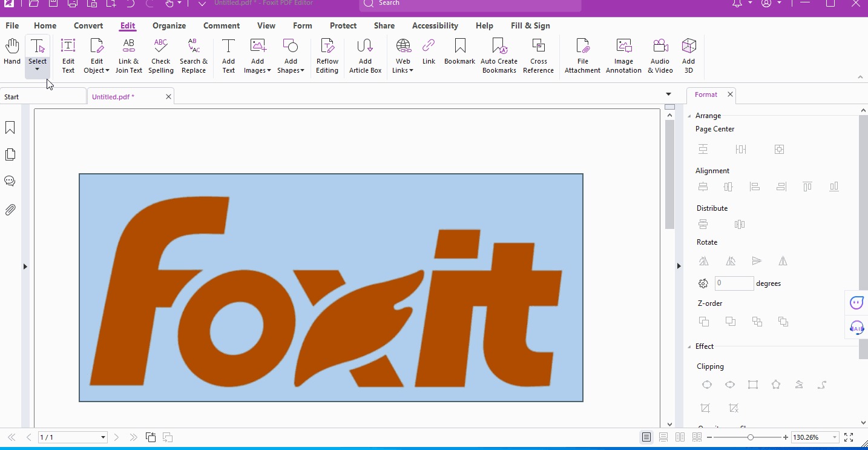This screenshot has width=868, height=450.
Task: Open Cross Reference tool
Action: coord(538,56)
